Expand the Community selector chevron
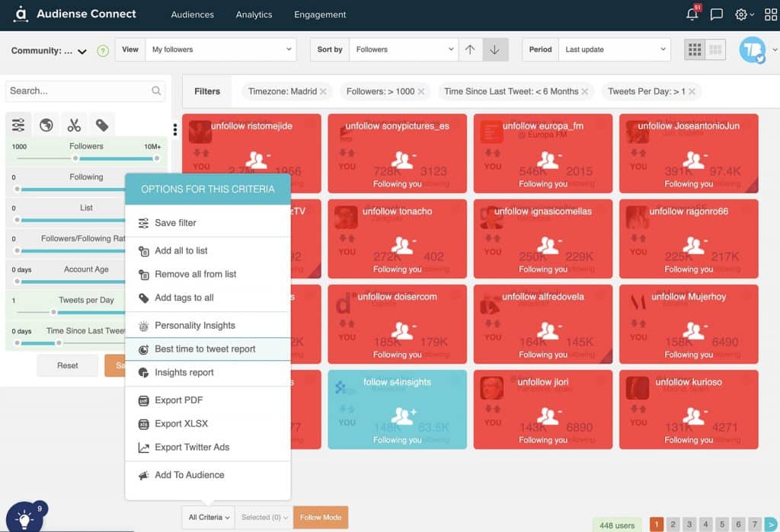 click(x=82, y=51)
